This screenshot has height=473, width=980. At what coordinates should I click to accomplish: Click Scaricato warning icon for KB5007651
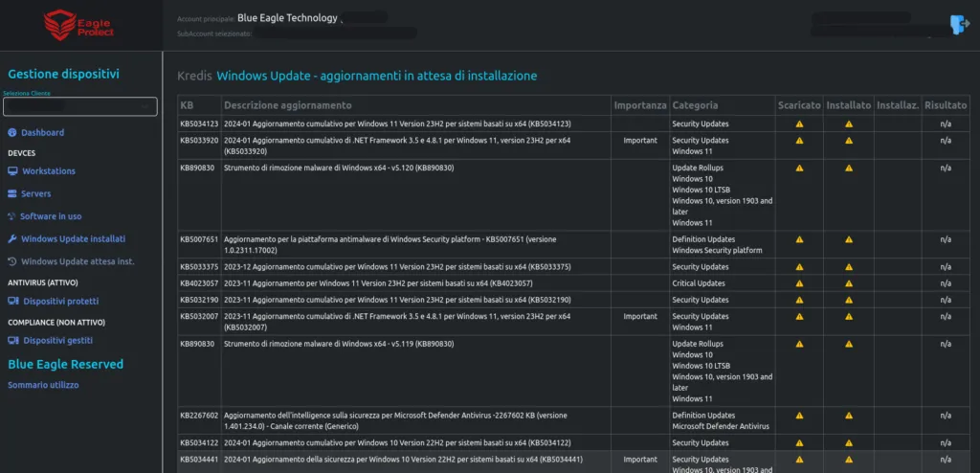click(x=799, y=239)
